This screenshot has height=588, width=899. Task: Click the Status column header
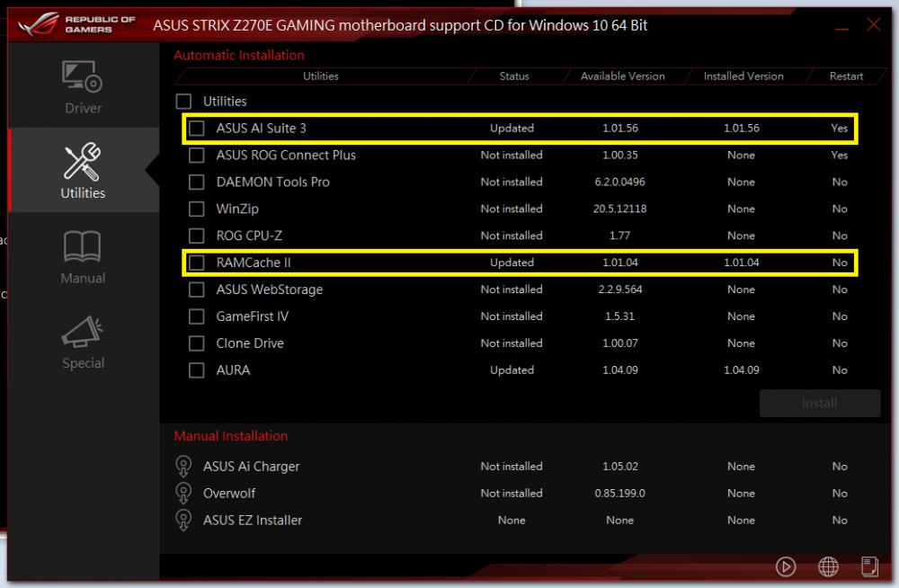[x=514, y=76]
